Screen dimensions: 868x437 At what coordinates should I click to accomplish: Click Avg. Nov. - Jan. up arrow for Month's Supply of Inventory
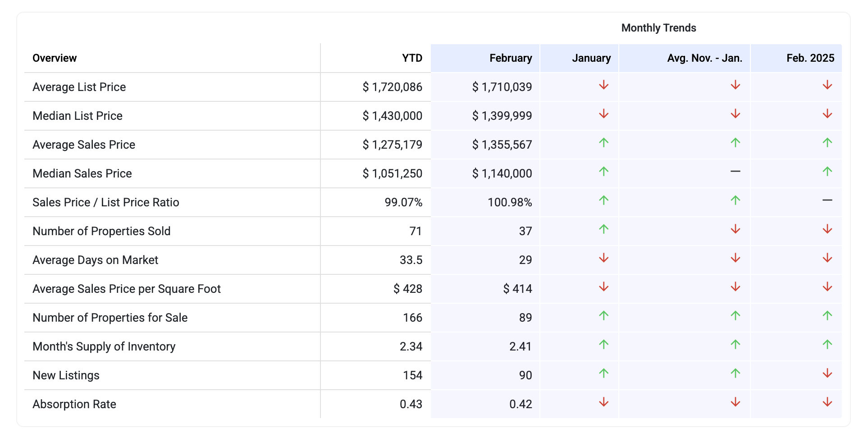[x=735, y=345]
